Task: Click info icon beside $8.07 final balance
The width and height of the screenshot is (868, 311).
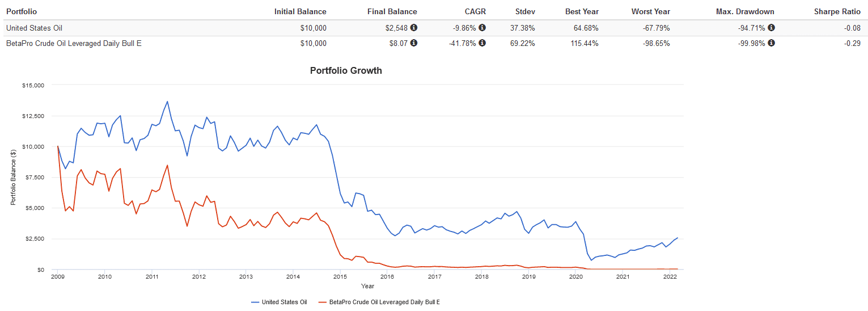Action: click(x=414, y=43)
